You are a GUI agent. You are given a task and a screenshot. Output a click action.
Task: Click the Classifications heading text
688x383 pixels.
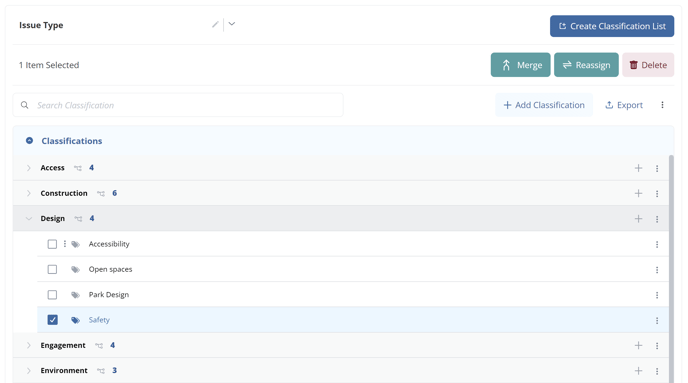[72, 141]
